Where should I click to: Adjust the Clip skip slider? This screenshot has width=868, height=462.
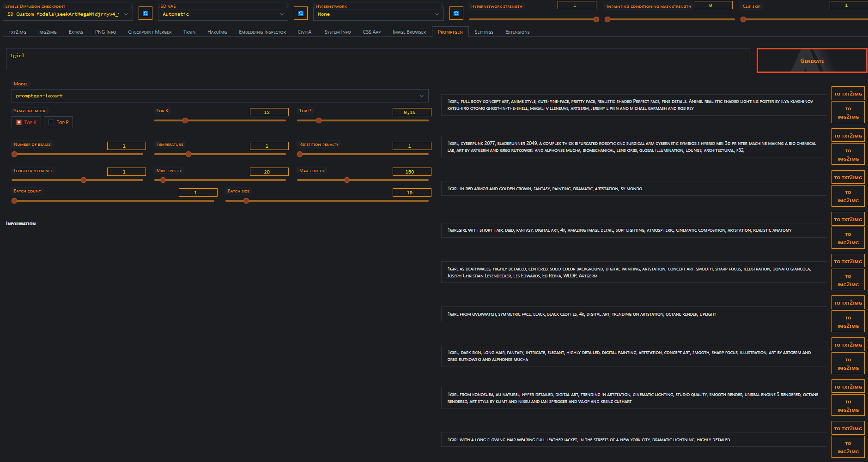(x=804, y=19)
